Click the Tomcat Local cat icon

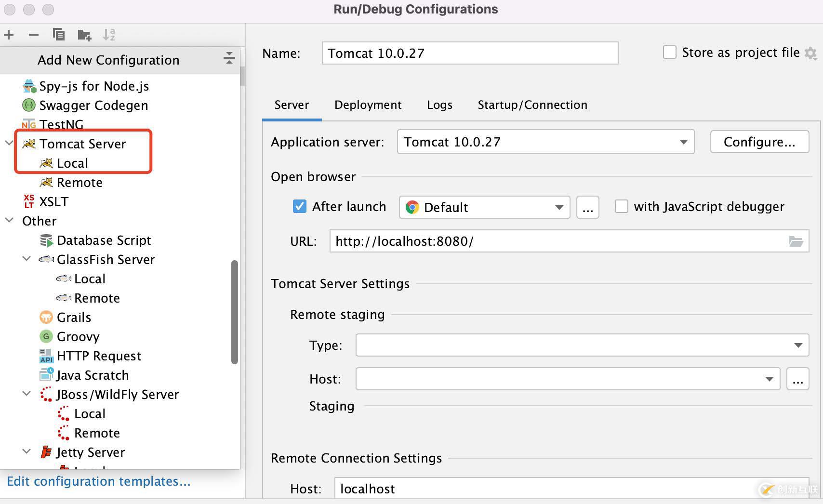coord(46,163)
